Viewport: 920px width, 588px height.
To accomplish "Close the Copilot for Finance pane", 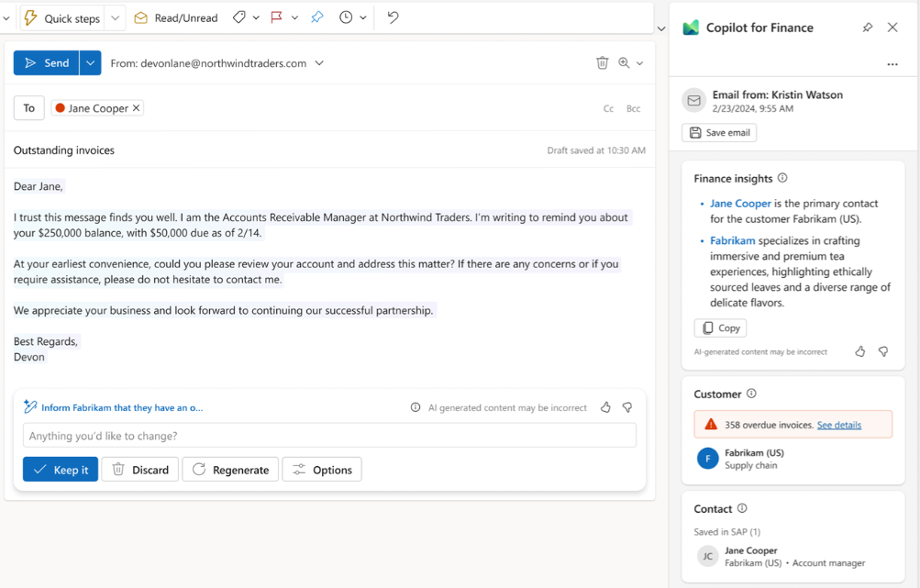I will tap(892, 28).
